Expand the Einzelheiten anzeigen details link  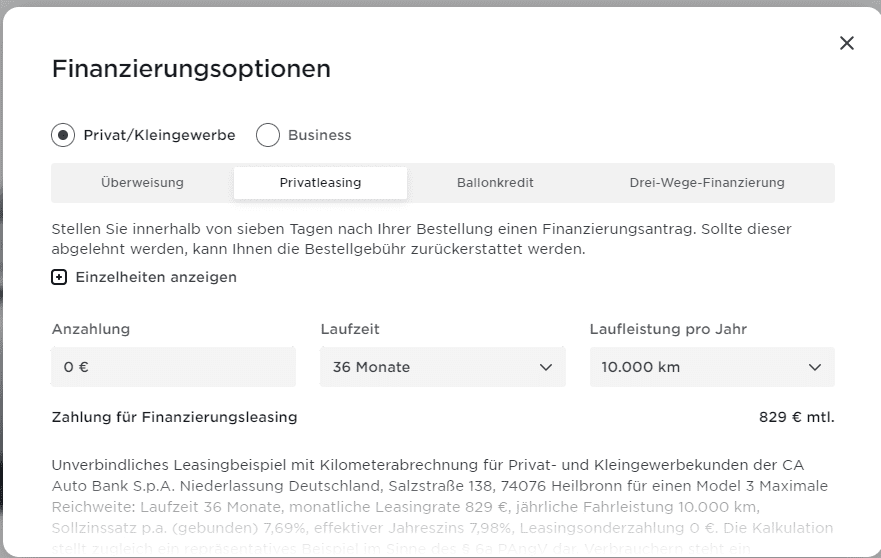click(x=156, y=277)
